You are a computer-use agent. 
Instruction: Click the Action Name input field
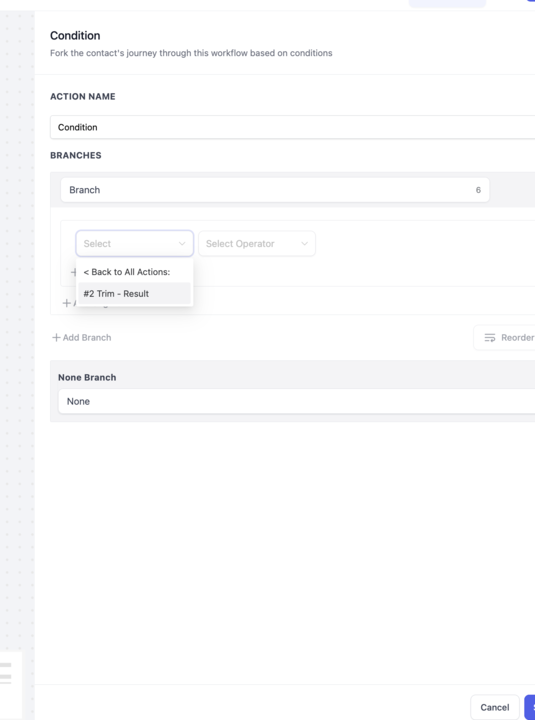[x=293, y=127]
